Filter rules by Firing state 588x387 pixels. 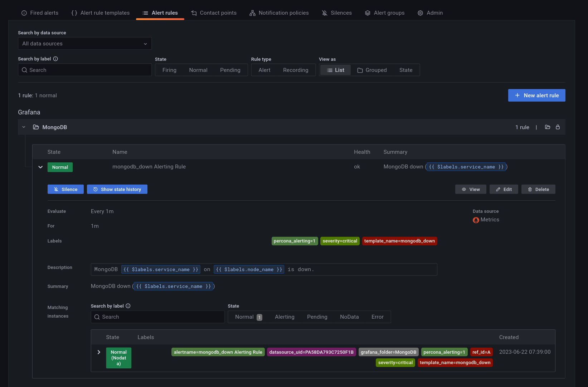(169, 70)
